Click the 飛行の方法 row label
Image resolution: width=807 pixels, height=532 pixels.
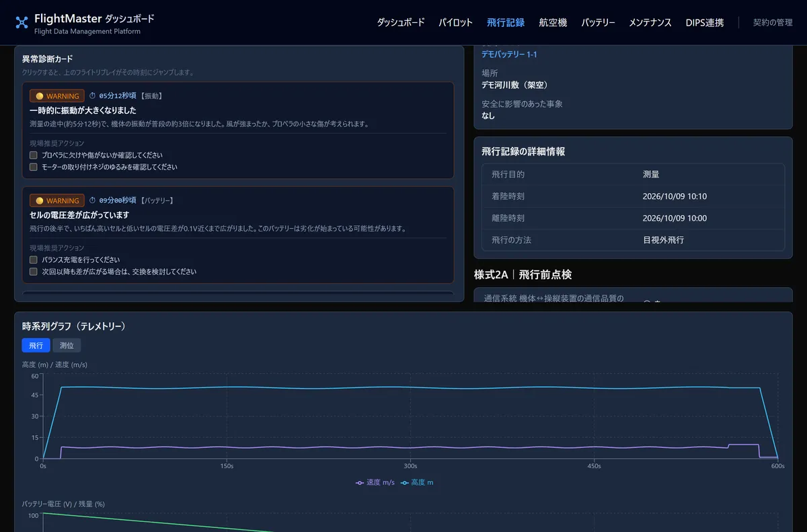[512, 239]
